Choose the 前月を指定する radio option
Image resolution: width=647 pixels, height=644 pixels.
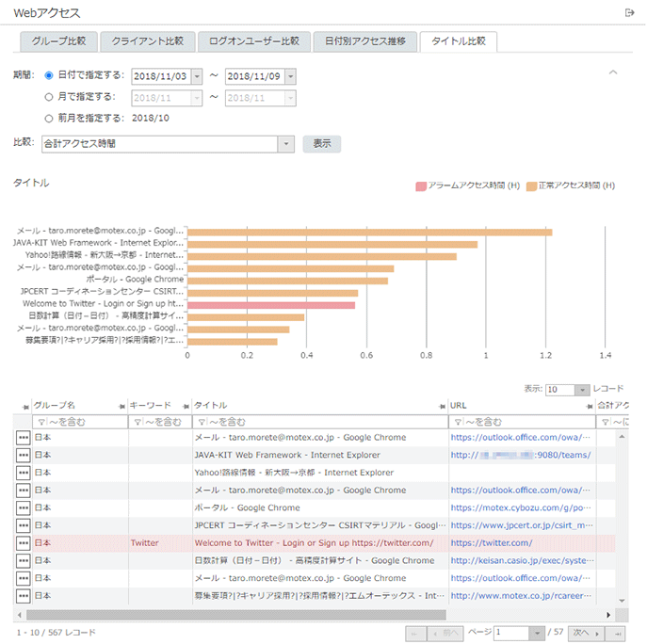(x=49, y=118)
